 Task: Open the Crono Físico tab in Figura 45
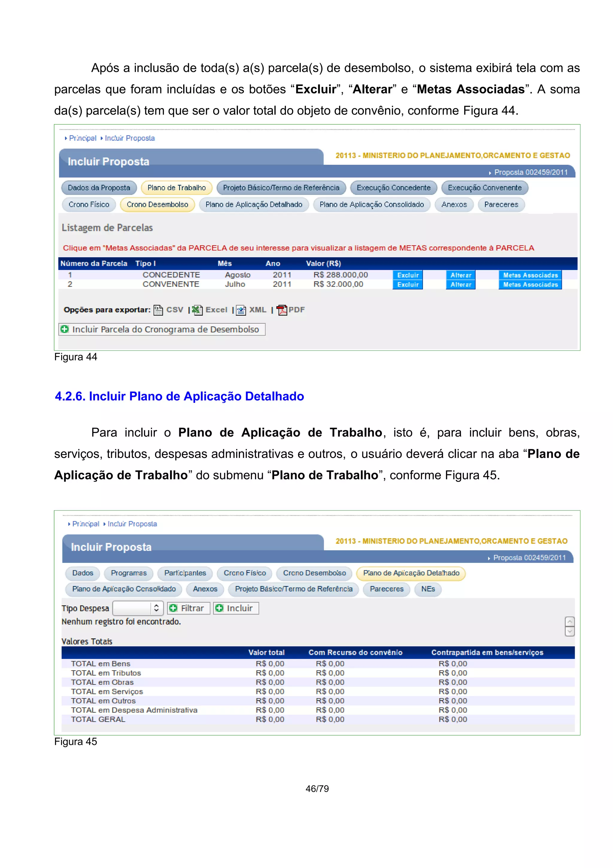tap(245, 573)
